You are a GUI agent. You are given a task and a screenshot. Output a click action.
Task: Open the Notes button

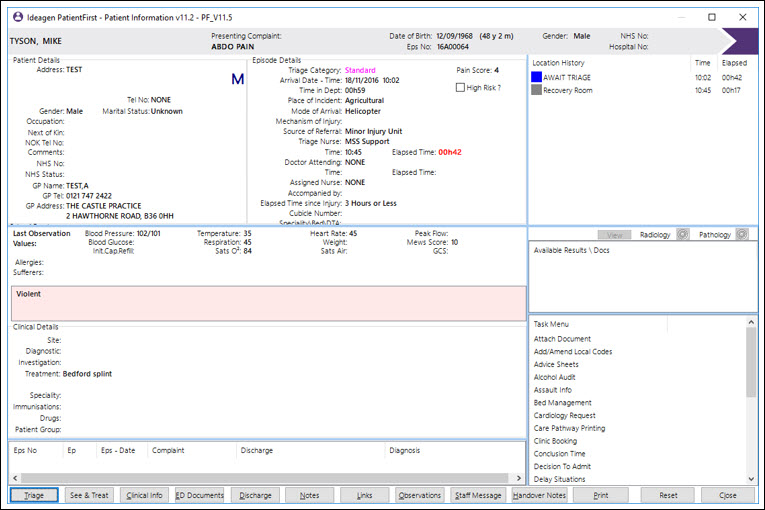point(309,495)
